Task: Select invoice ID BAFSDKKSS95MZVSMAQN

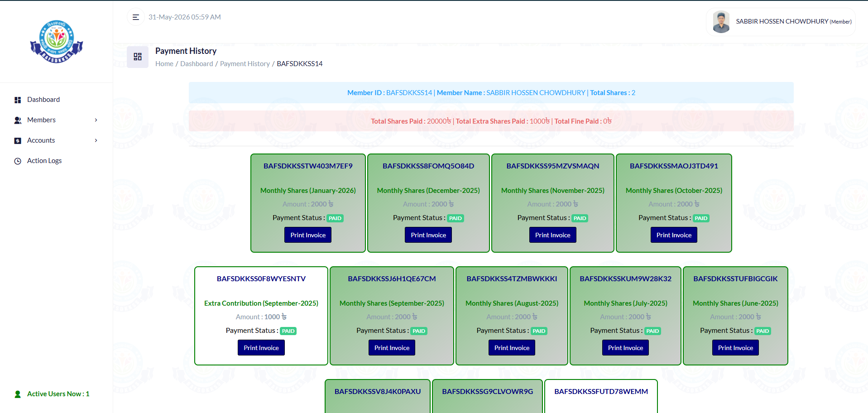Action: pyautogui.click(x=553, y=166)
